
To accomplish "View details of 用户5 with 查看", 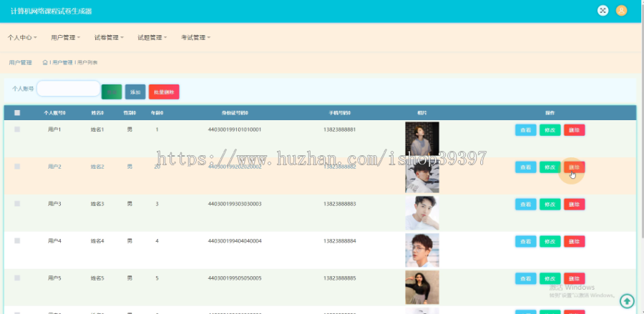I will 526,279.
